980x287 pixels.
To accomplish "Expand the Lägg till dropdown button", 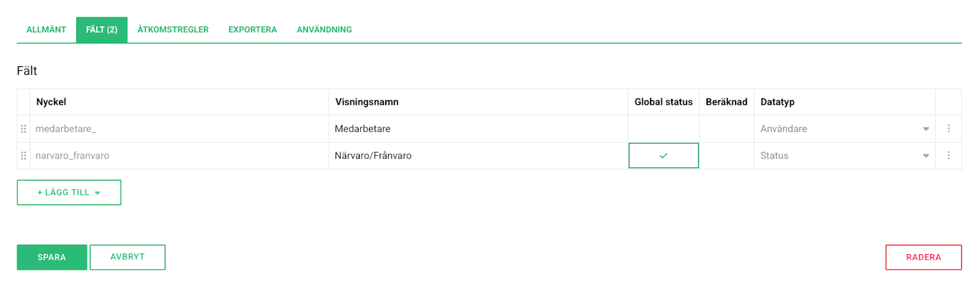I will (x=69, y=193).
